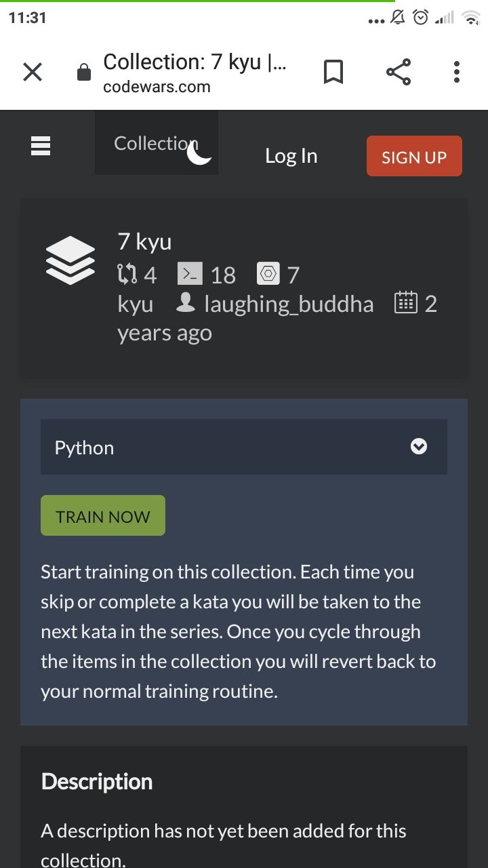Click the stacked layers collection icon
488x868 pixels.
click(x=70, y=260)
